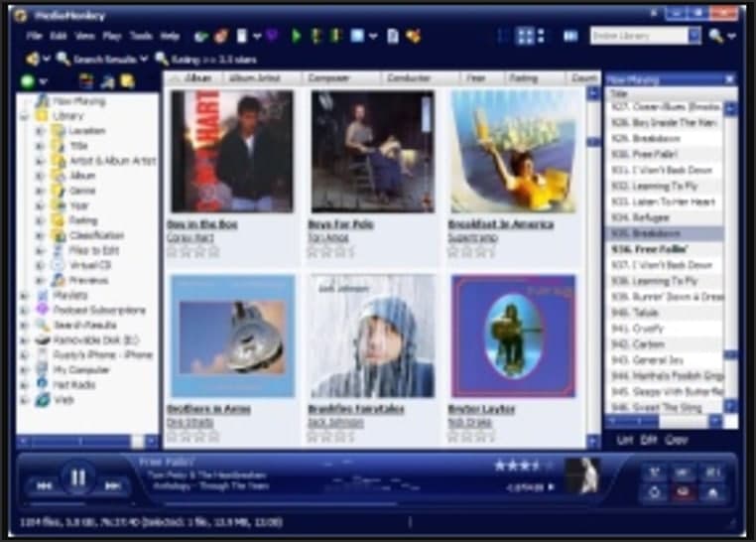Click the light-blue square toolbar icon

coord(357,36)
